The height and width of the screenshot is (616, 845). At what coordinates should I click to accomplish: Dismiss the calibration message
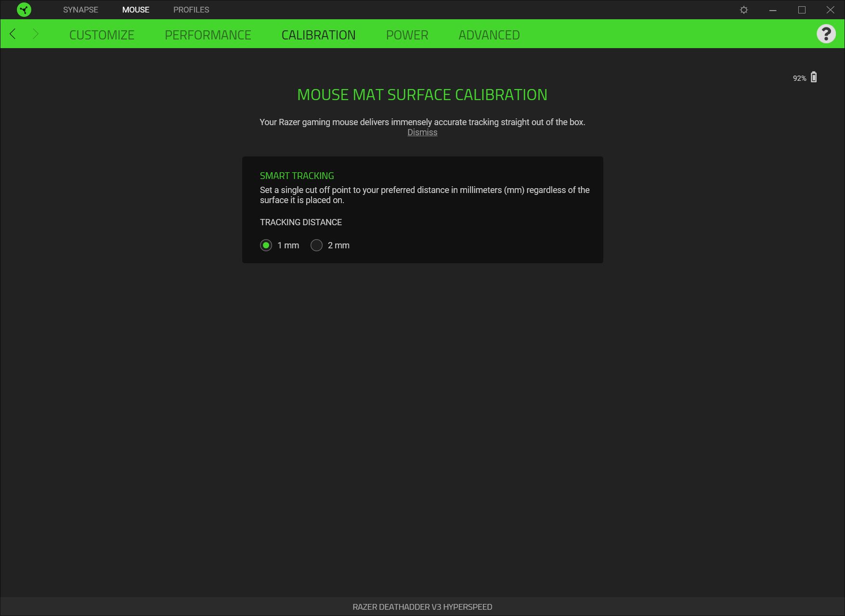[422, 132]
